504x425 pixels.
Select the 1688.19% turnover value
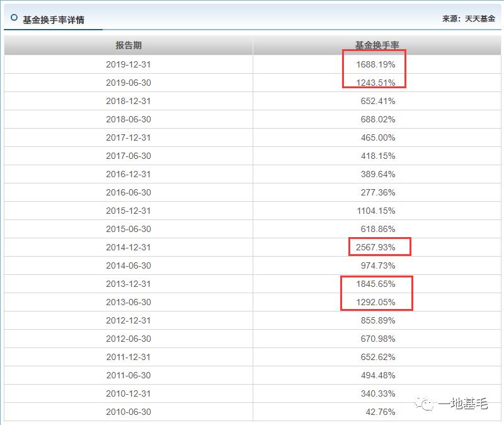pyautogui.click(x=375, y=64)
